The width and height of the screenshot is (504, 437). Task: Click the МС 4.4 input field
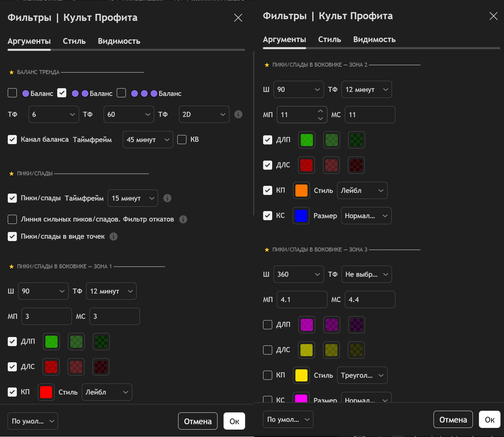(369, 300)
